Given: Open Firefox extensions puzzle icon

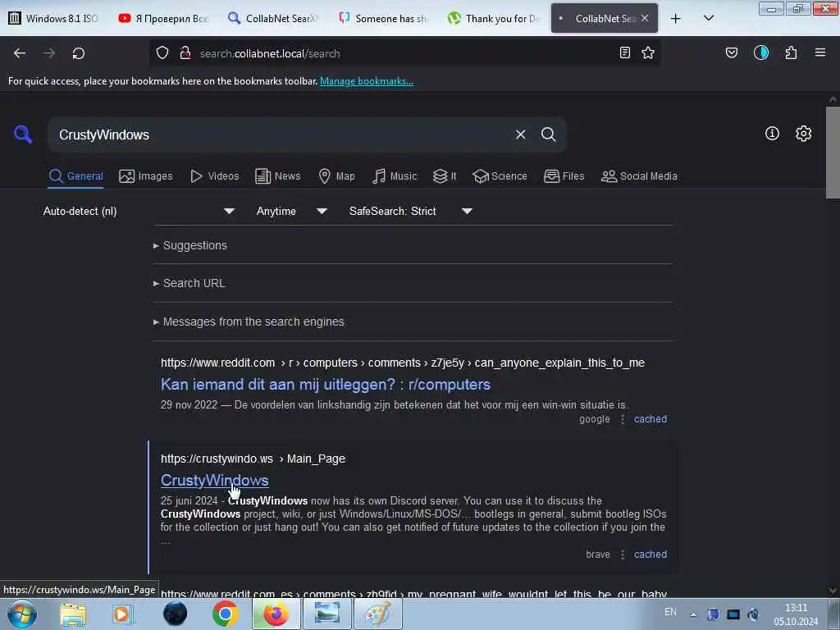Looking at the screenshot, I should tap(791, 52).
